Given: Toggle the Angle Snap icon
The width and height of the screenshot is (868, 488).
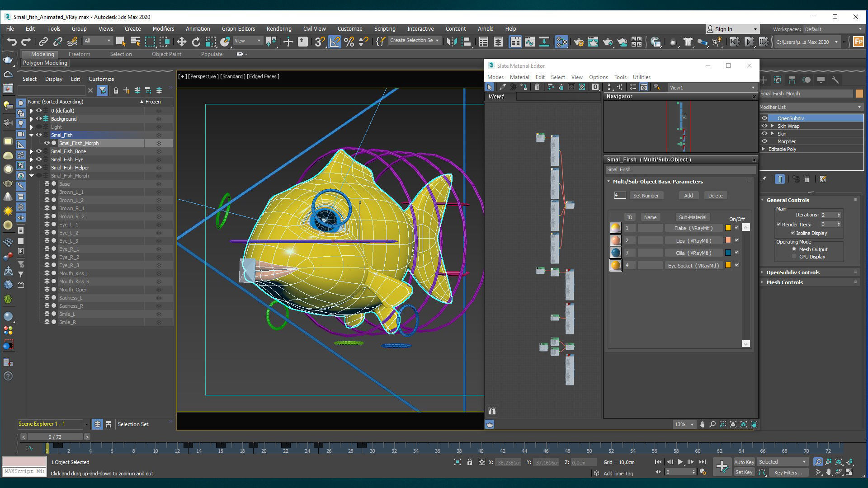Looking at the screenshot, I should [x=335, y=42].
